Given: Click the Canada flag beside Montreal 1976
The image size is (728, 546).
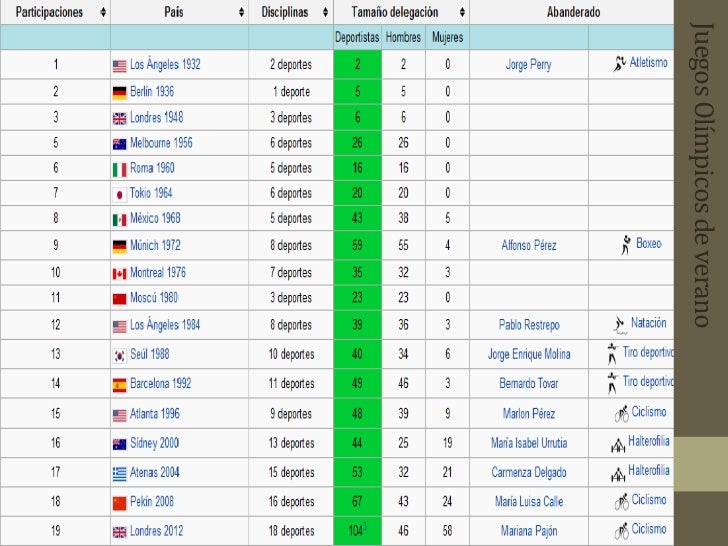Looking at the screenshot, I should coord(119,273).
